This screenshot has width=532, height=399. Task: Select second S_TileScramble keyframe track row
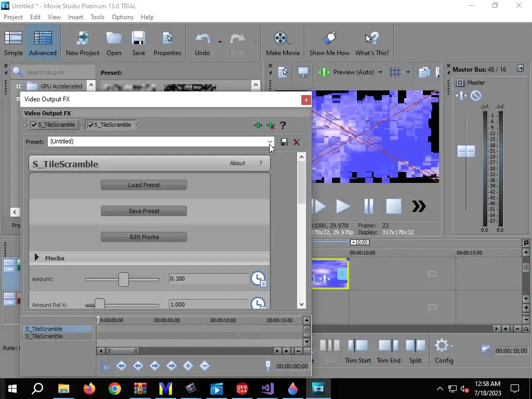click(58, 336)
